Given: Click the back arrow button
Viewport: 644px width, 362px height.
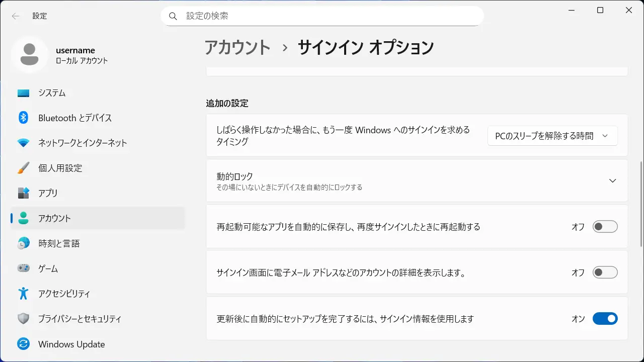Looking at the screenshot, I should click(16, 16).
